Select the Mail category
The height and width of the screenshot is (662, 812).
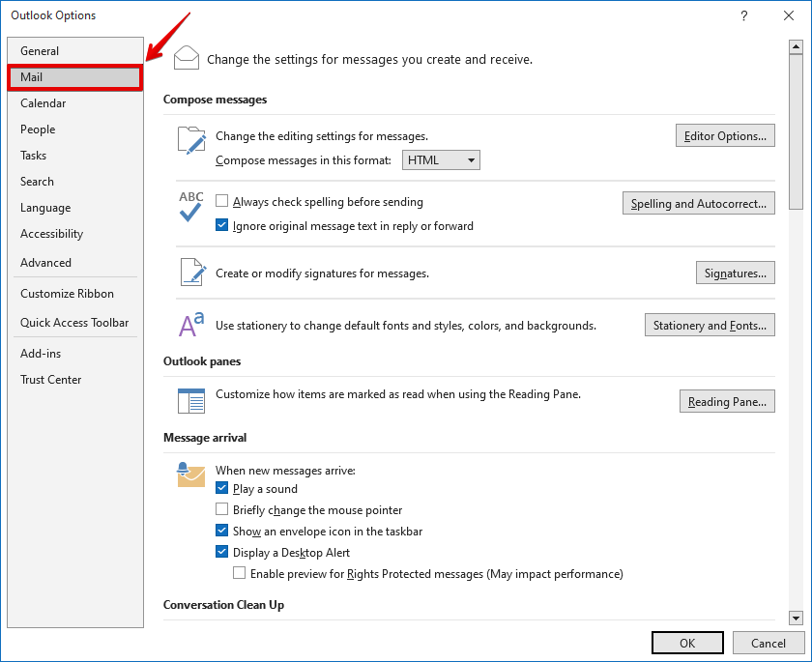[75, 77]
